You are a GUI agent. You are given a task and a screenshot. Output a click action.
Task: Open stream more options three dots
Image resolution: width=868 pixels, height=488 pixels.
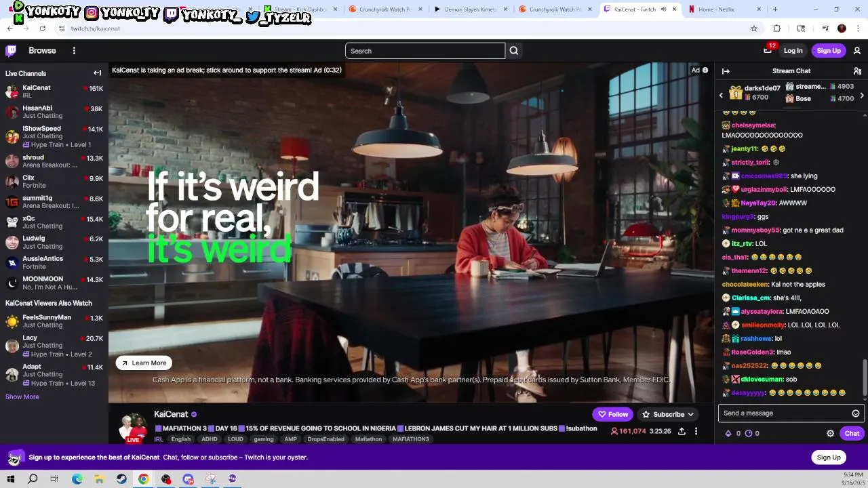point(696,431)
